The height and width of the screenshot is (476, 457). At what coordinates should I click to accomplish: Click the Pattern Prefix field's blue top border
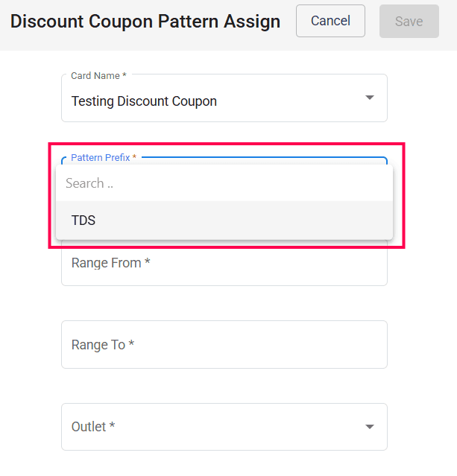261,158
